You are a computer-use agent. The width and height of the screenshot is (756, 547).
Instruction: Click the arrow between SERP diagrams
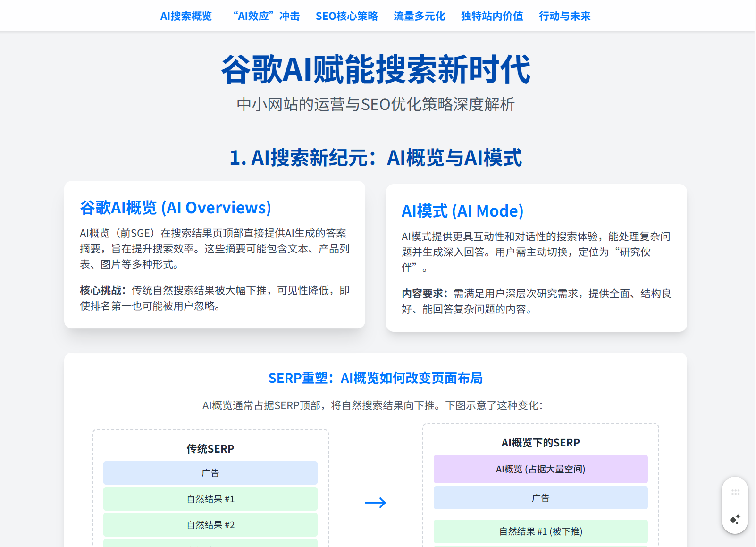[376, 503]
